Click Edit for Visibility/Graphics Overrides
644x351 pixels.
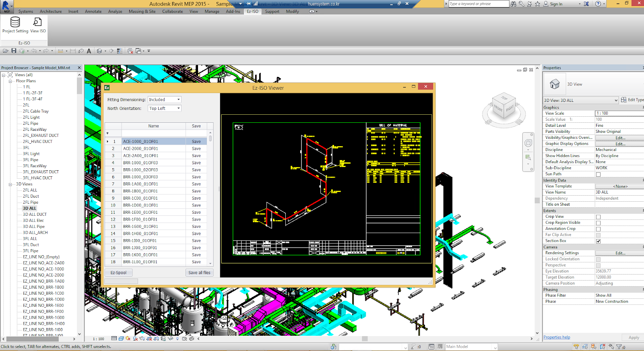pos(620,138)
